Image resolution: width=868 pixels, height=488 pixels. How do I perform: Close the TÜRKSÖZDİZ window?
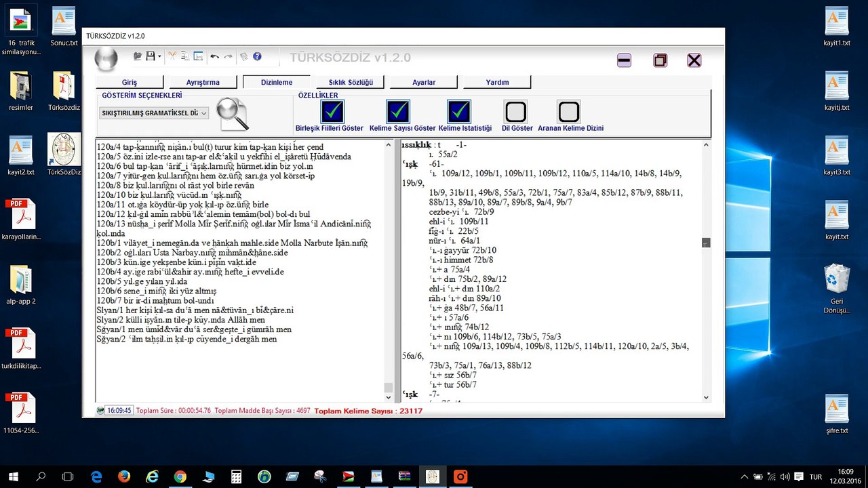coord(694,60)
